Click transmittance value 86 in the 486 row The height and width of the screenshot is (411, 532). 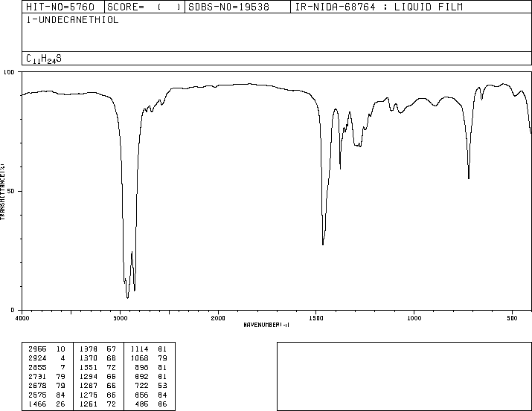pos(162,404)
